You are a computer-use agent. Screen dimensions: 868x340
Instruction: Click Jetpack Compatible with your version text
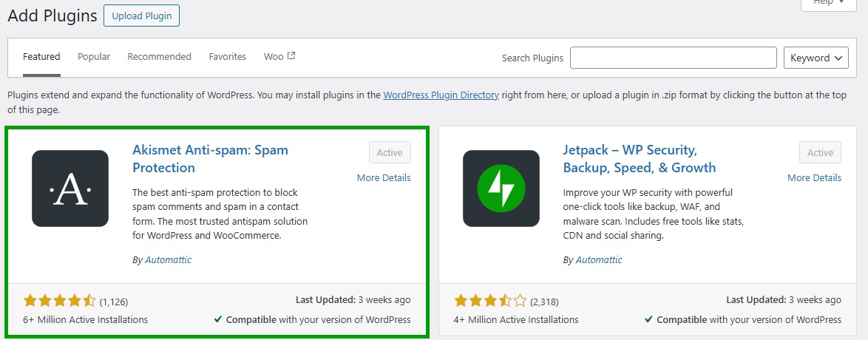(743, 319)
